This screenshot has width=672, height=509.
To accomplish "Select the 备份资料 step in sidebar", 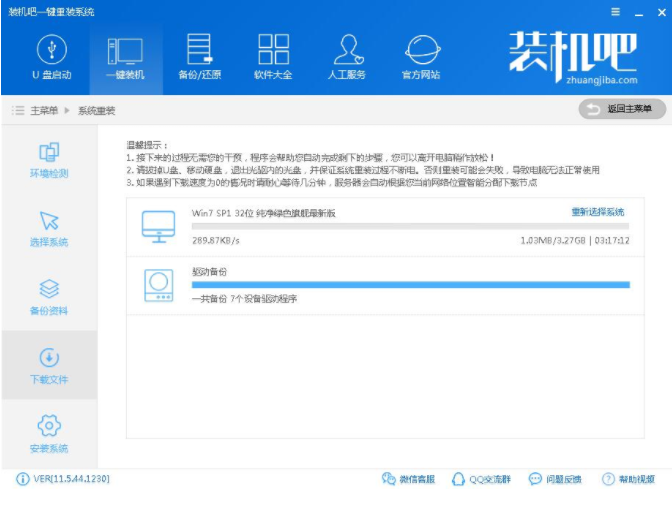I will click(x=49, y=297).
